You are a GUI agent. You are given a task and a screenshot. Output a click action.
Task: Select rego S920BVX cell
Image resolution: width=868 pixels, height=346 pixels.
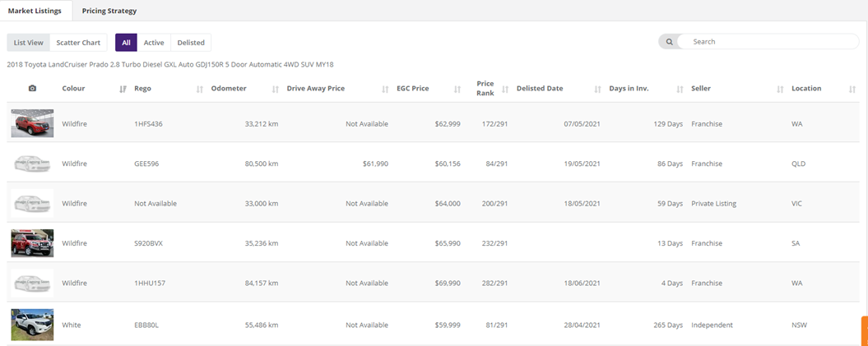point(150,244)
